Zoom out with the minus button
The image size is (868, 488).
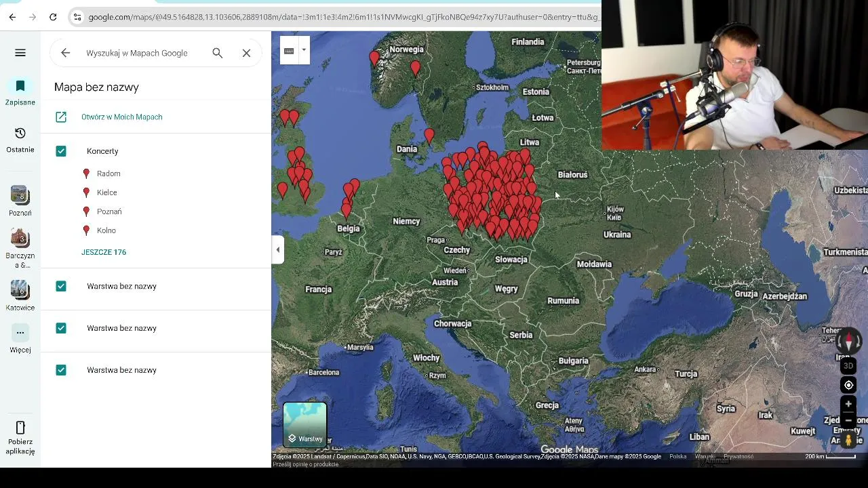coord(848,420)
